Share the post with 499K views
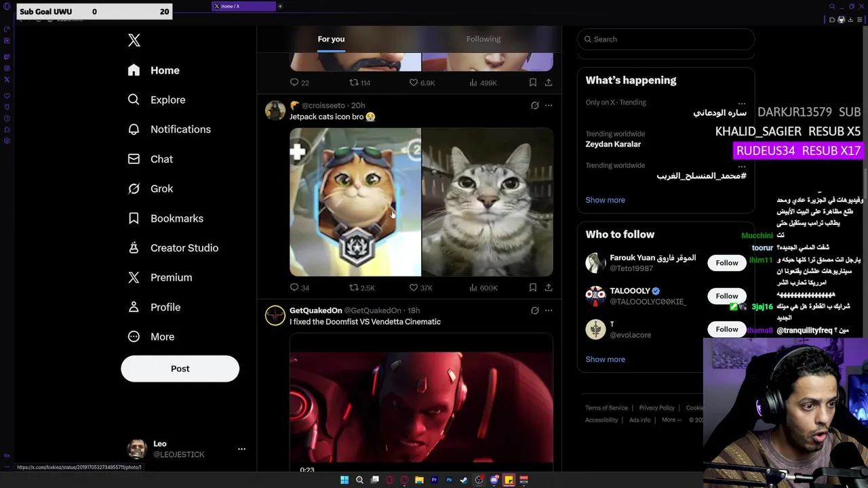 549,83
